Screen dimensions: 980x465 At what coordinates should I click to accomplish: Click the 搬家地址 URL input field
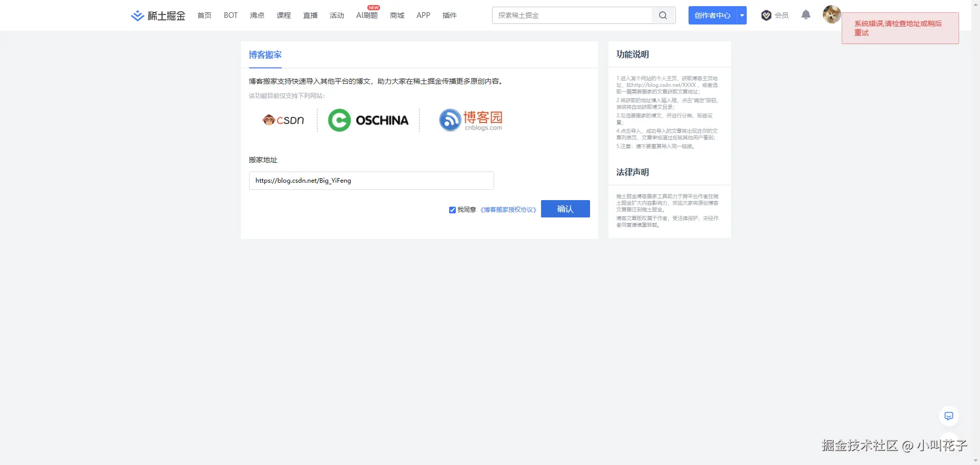pos(371,181)
